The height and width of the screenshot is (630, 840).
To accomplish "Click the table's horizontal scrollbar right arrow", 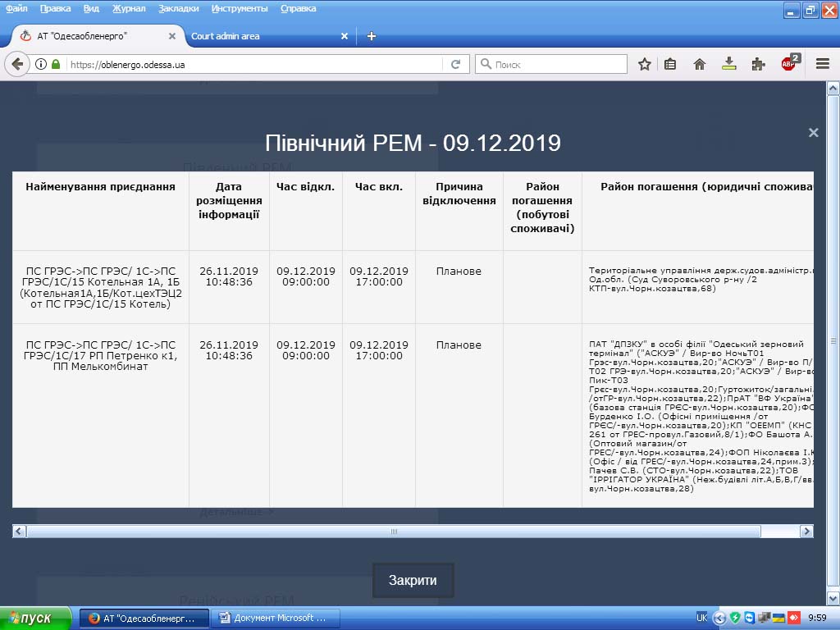I will tap(806, 532).
